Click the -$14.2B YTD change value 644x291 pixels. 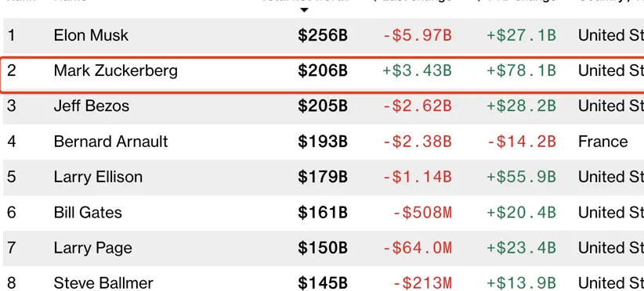[521, 142]
